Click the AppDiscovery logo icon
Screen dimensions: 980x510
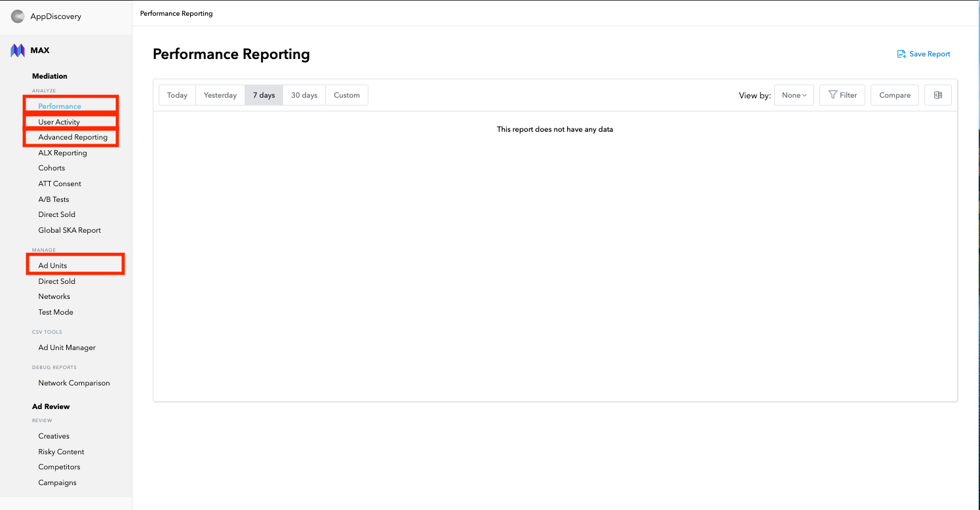pos(17,16)
